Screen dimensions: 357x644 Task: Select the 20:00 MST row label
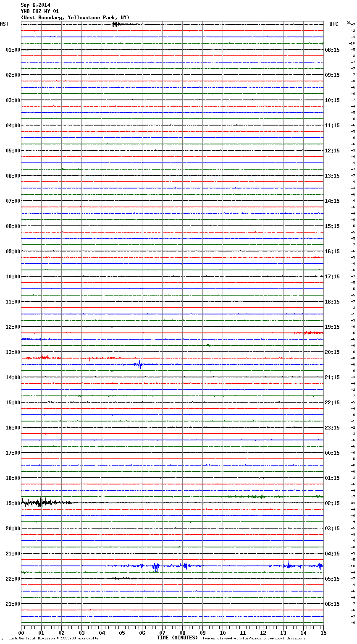(x=13, y=529)
